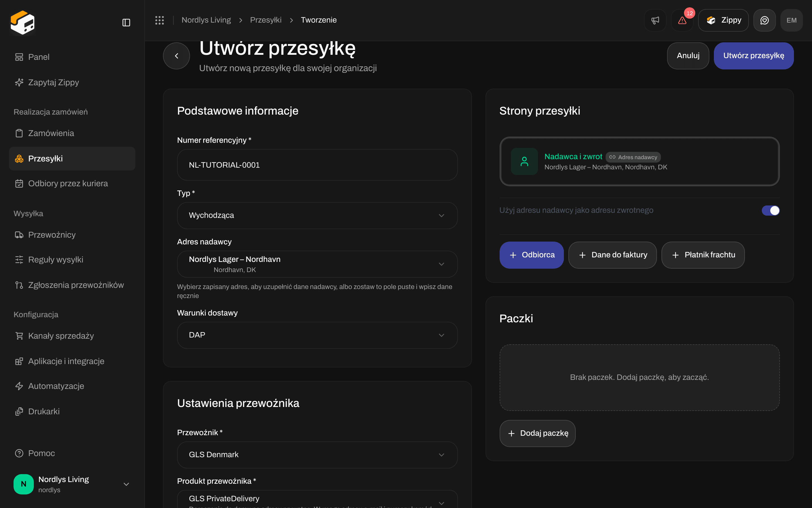Add Płatnik frachtu party

(x=703, y=255)
